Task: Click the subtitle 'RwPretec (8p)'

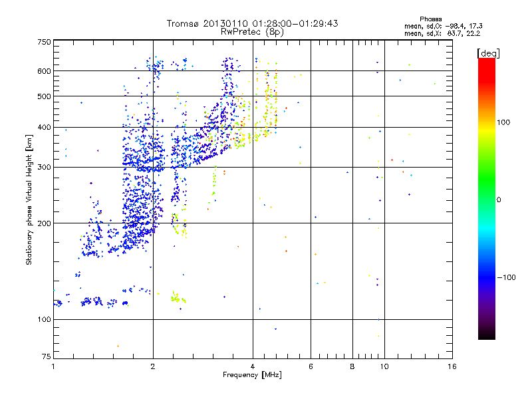Action: pos(252,32)
